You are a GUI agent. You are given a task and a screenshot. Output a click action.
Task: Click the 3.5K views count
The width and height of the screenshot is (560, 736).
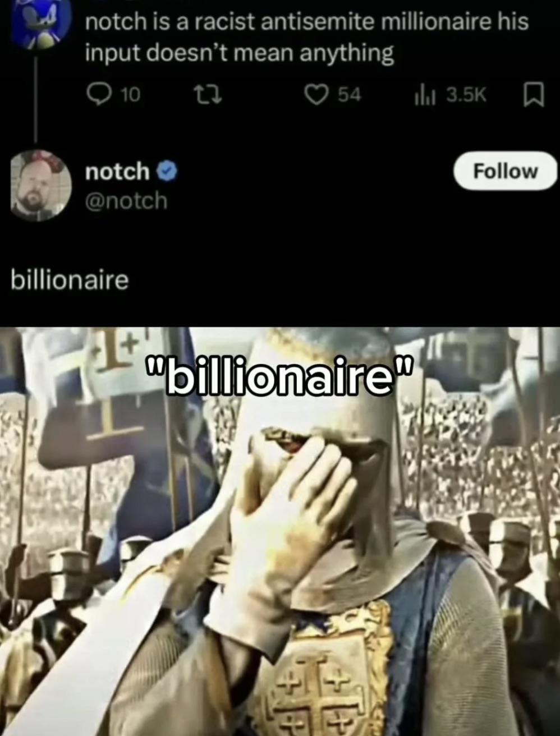pyautogui.click(x=466, y=95)
